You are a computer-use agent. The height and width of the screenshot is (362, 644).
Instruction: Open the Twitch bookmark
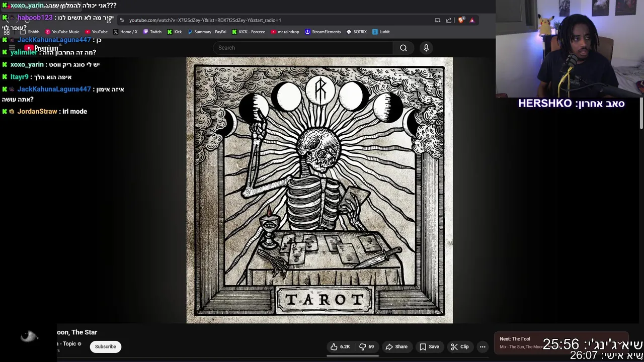(x=152, y=32)
